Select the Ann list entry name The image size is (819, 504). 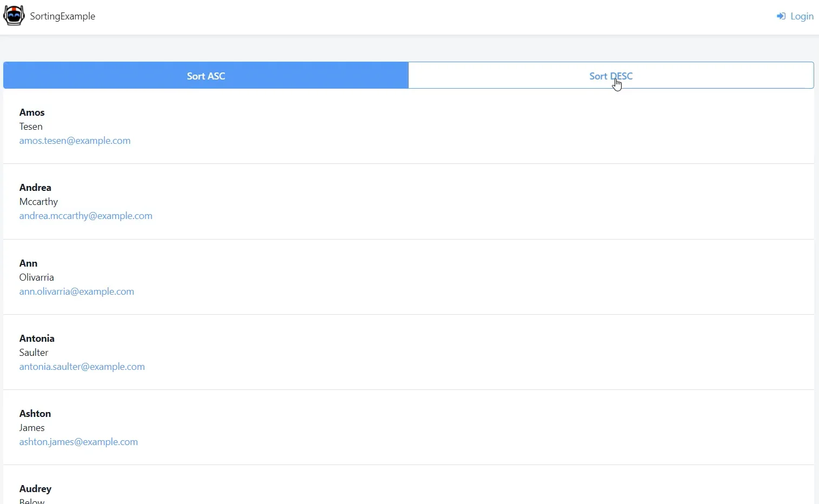28,263
